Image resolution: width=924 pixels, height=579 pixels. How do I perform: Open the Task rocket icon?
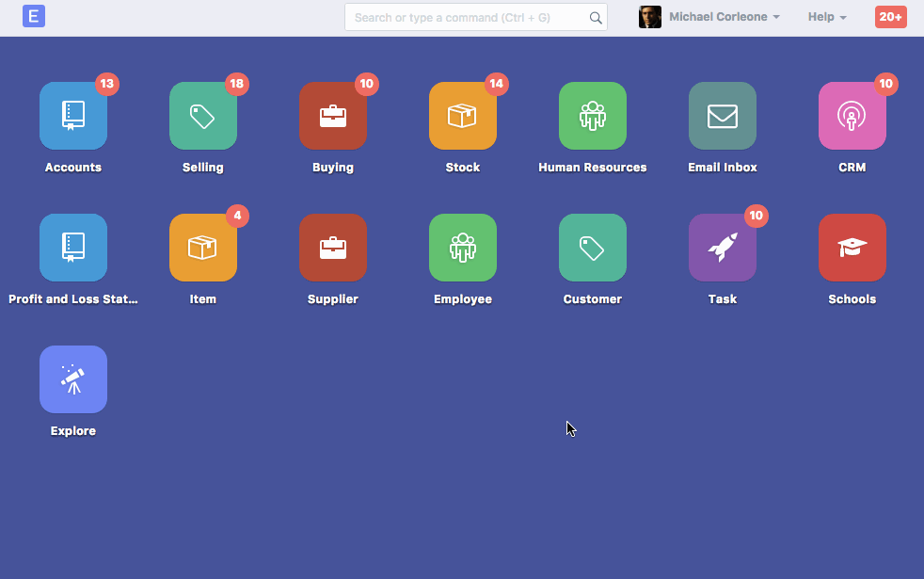click(x=723, y=248)
